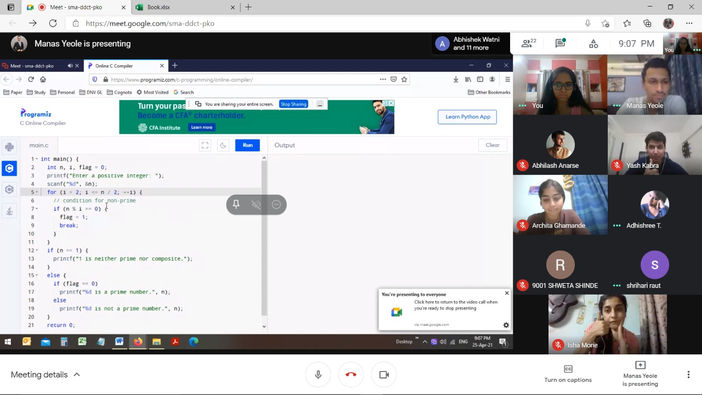
Task: Open the presenting notification's settings gear
Action: tap(506, 325)
